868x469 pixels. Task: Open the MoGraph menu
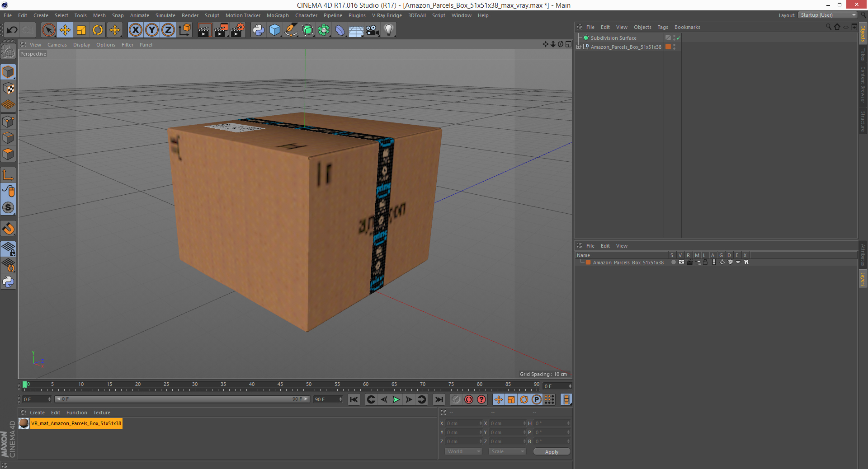[278, 15]
